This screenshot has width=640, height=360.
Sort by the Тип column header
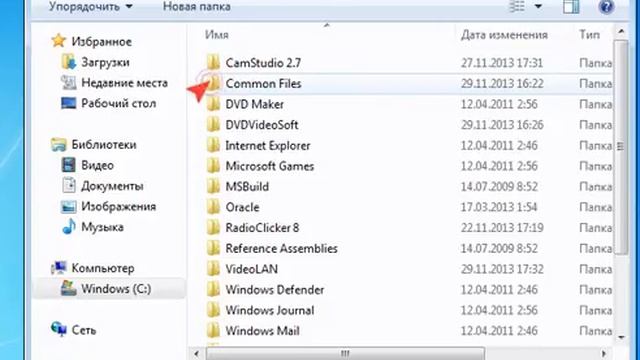(589, 35)
